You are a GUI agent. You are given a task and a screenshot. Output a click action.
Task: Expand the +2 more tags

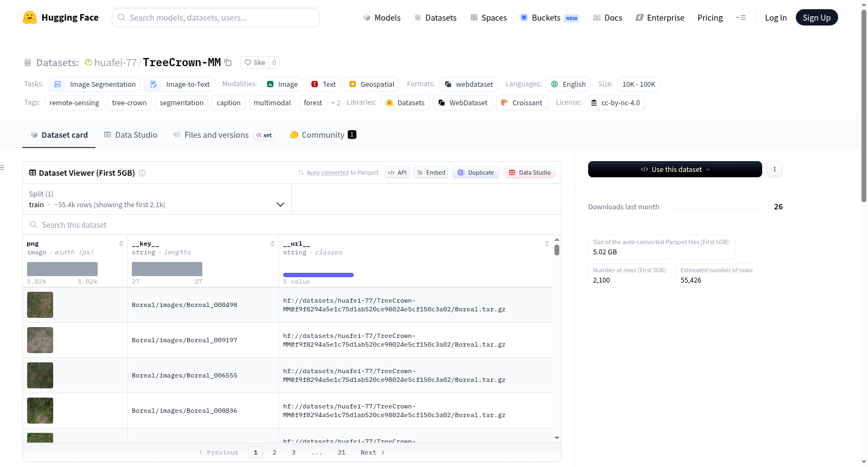pyautogui.click(x=336, y=103)
